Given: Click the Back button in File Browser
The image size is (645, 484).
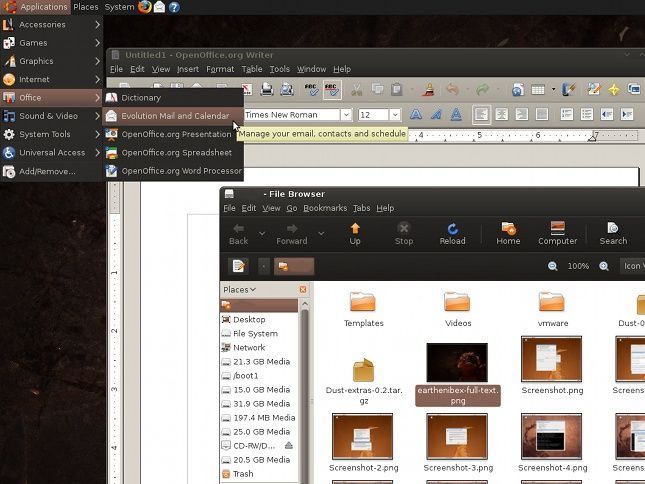Looking at the screenshot, I should [239, 234].
